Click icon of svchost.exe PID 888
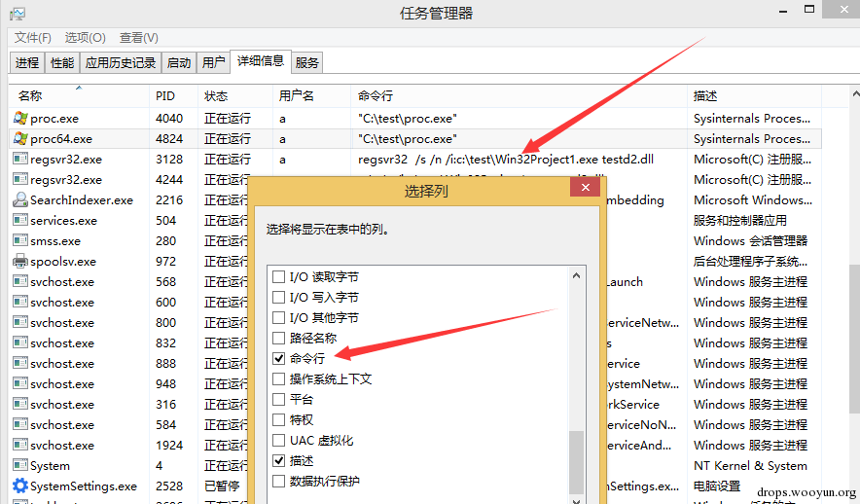The width and height of the screenshot is (860, 504). click(20, 363)
